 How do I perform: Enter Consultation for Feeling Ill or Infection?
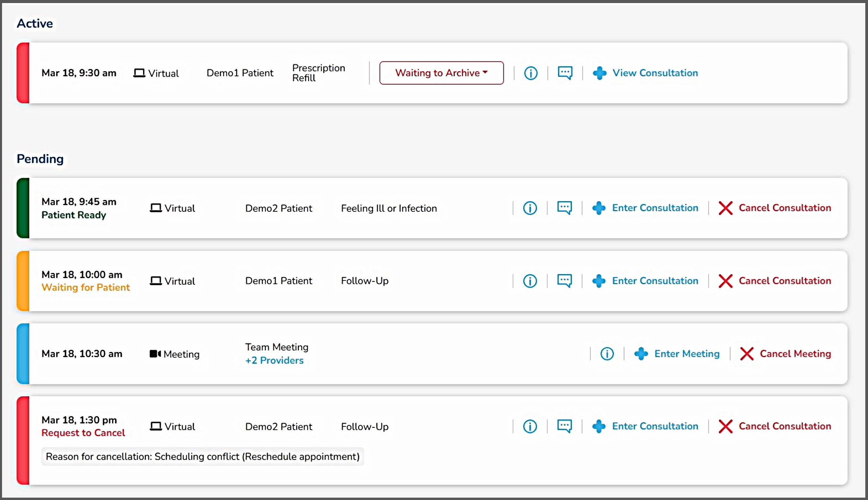point(646,208)
